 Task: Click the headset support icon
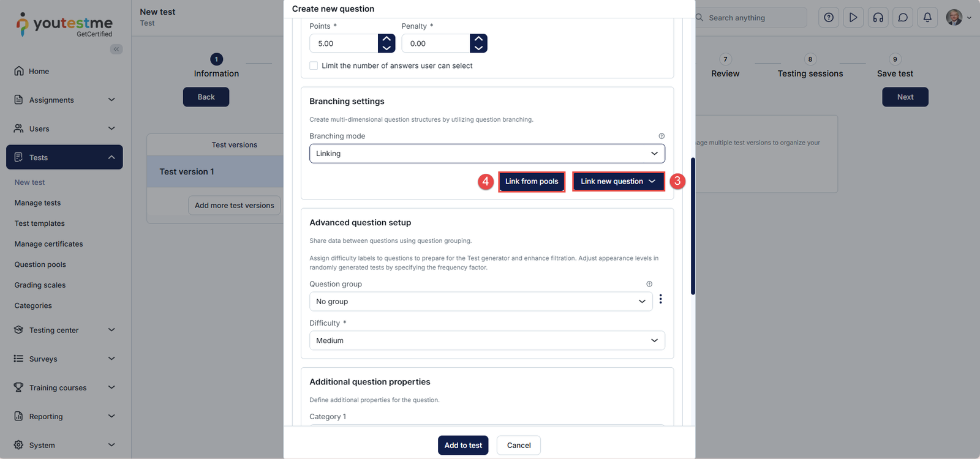878,18
